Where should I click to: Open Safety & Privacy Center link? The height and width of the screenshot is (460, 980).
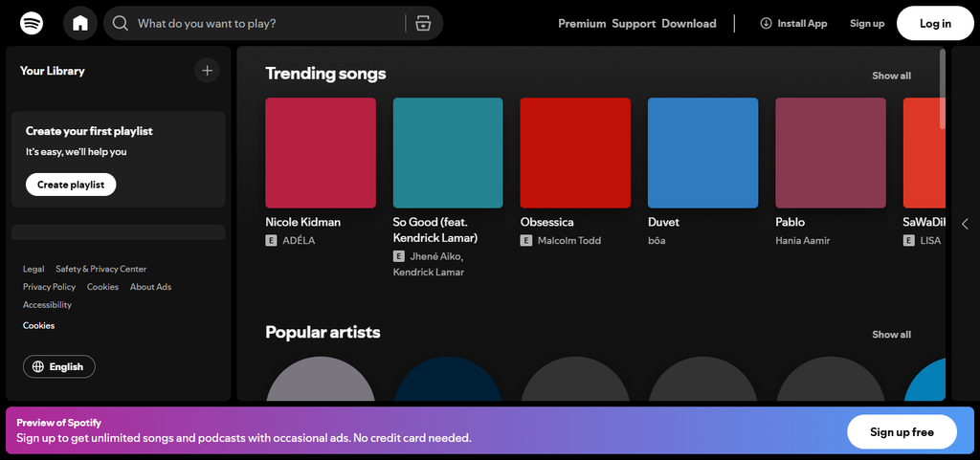[x=101, y=269]
